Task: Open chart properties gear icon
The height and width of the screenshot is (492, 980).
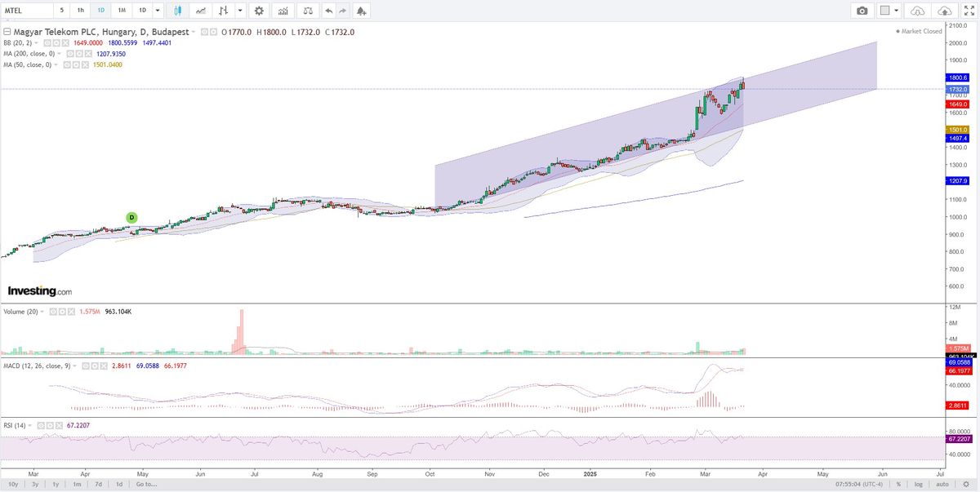Action: [x=259, y=11]
